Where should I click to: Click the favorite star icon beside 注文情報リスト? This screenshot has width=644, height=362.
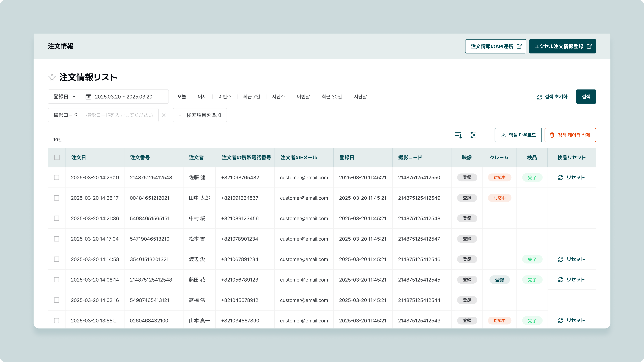click(52, 77)
